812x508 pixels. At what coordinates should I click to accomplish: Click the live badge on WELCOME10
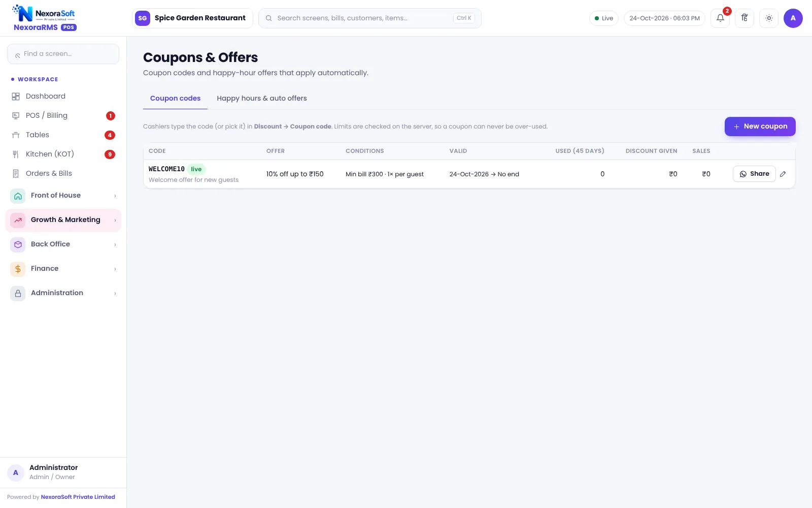(196, 169)
